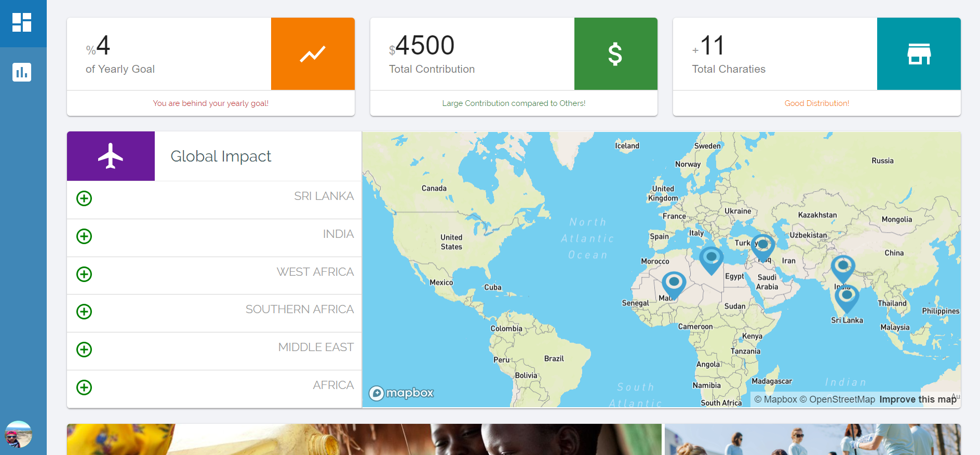Screen dimensions: 980x455
Task: Click the map pin over India
Action: pos(842,269)
